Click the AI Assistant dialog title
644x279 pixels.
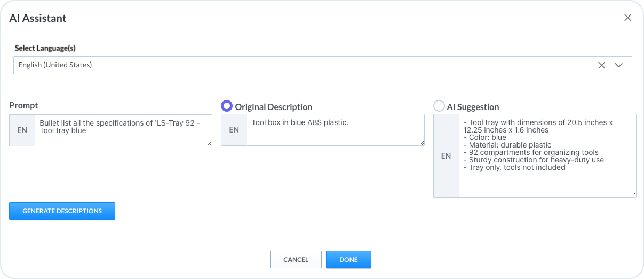pyautogui.click(x=38, y=18)
